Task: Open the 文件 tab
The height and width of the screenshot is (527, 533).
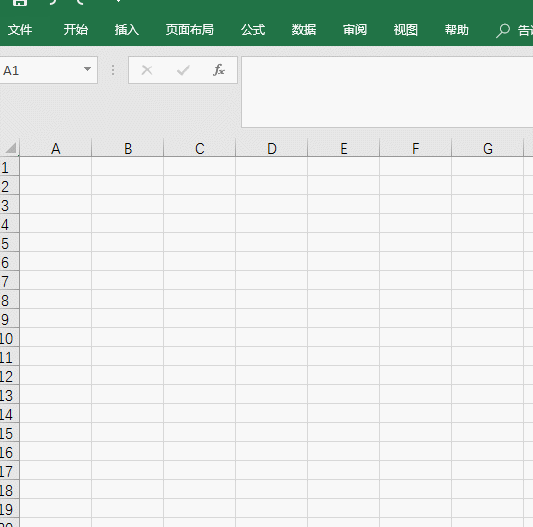Action: coord(20,30)
